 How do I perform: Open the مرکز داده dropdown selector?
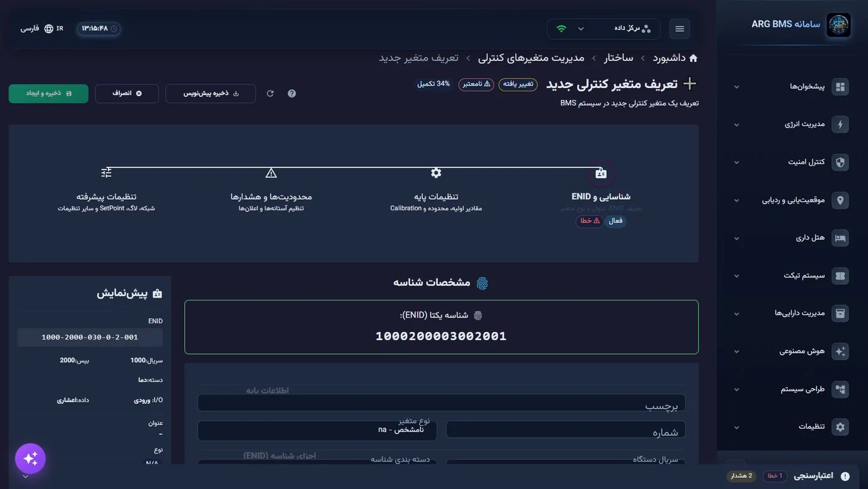[x=604, y=29]
